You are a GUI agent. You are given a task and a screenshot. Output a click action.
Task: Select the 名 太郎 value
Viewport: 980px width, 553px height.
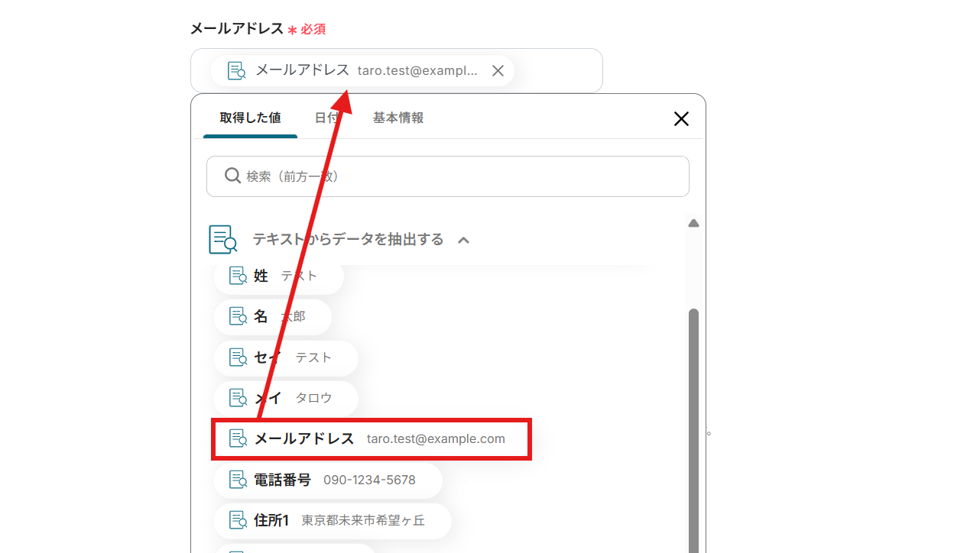pos(272,316)
